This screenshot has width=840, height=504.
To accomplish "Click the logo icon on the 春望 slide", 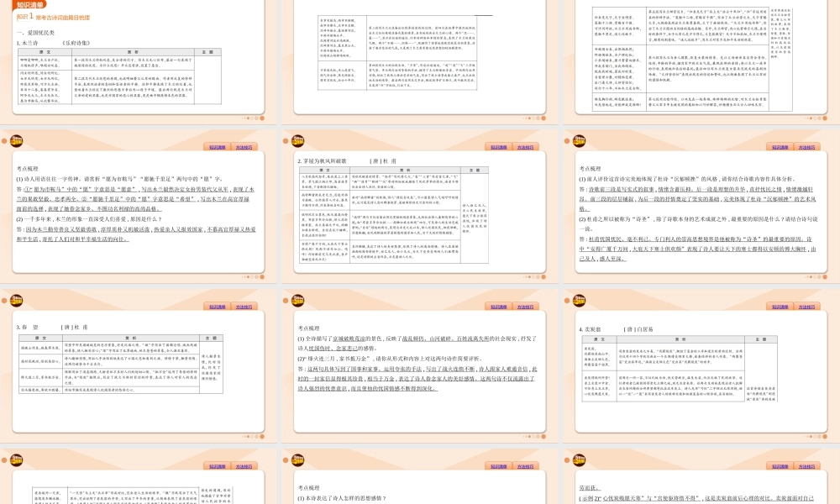I will [16, 301].
